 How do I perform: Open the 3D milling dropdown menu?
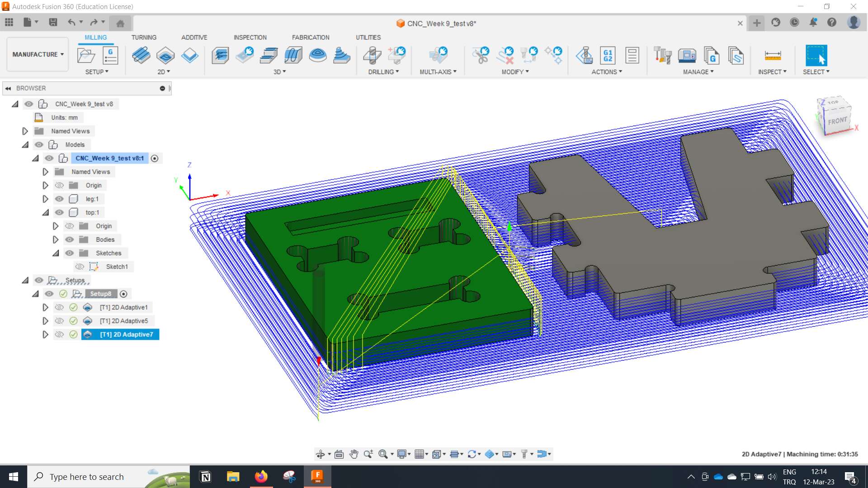(x=279, y=72)
